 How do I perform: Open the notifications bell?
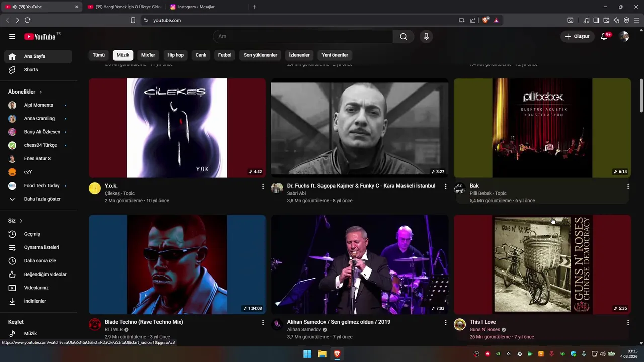(604, 37)
